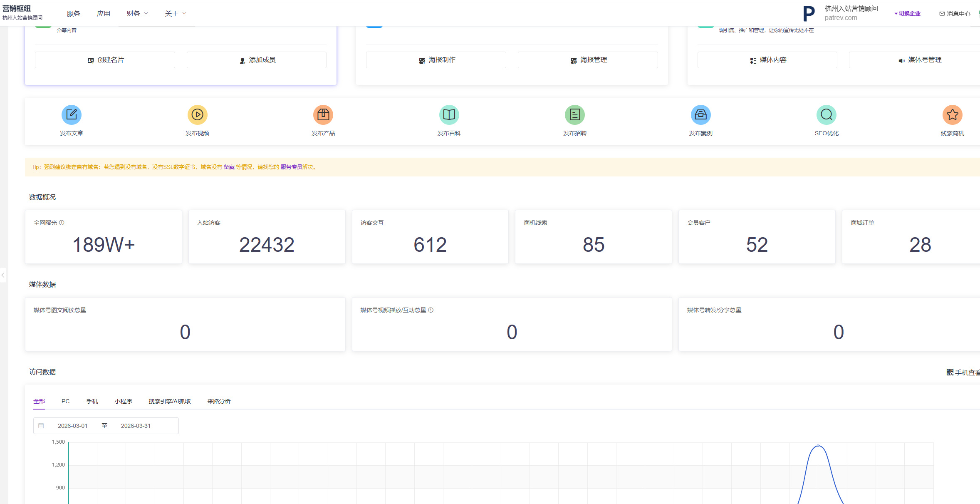Expand the 财务 dropdown menu
The height and width of the screenshot is (504, 980).
coord(137,13)
